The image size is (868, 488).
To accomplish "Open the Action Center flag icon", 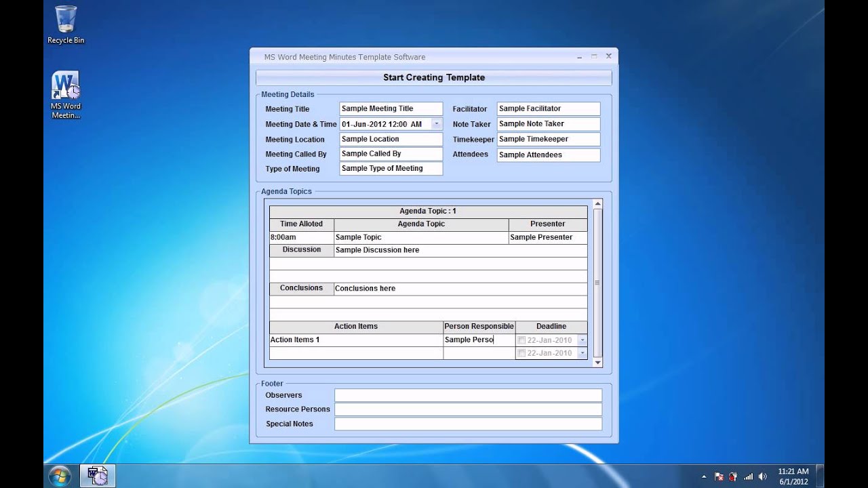I will coord(719,476).
